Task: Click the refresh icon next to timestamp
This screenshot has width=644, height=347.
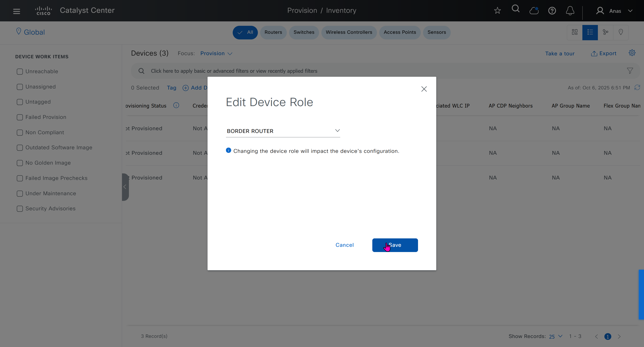Action: click(x=637, y=87)
